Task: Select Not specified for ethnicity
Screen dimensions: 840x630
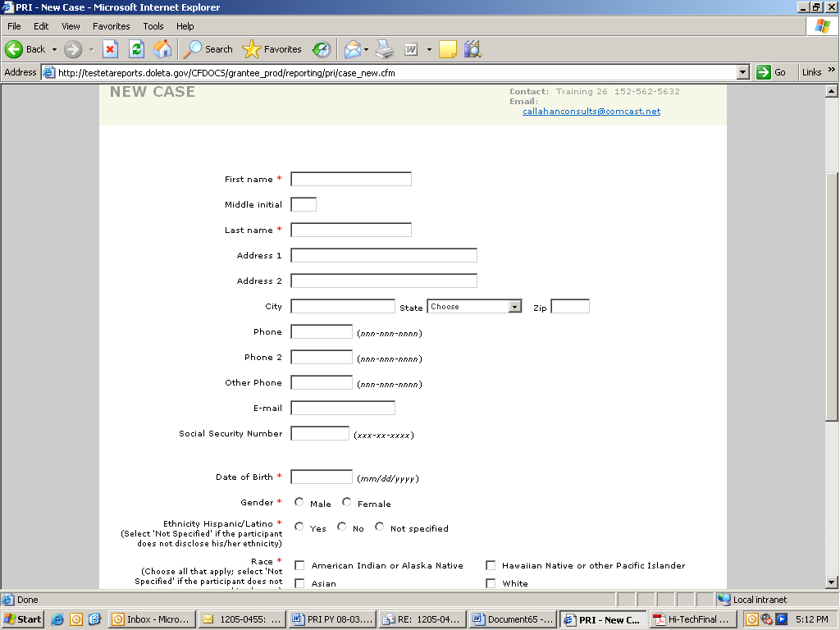Action: [379, 527]
